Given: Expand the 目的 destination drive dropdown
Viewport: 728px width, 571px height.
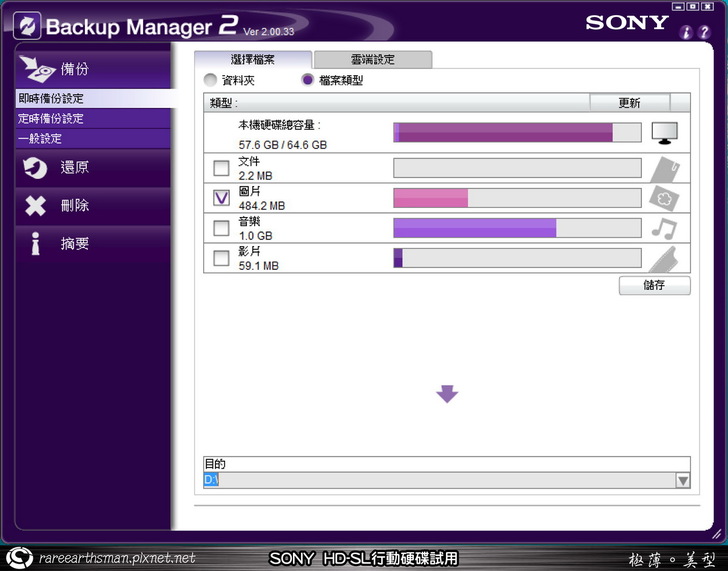Looking at the screenshot, I should pos(682,481).
